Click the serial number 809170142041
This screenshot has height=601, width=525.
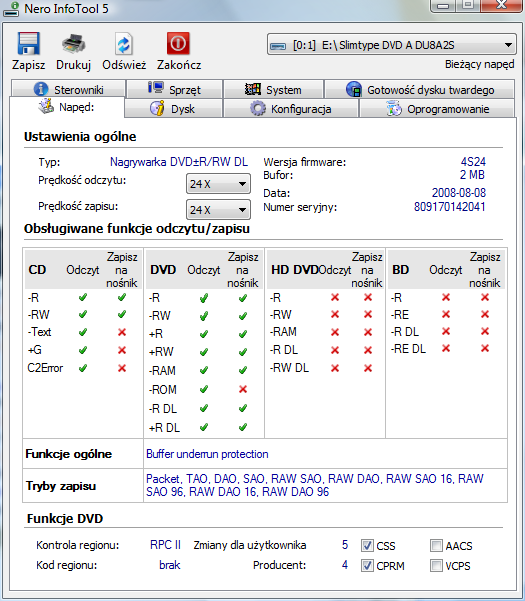pos(450,207)
